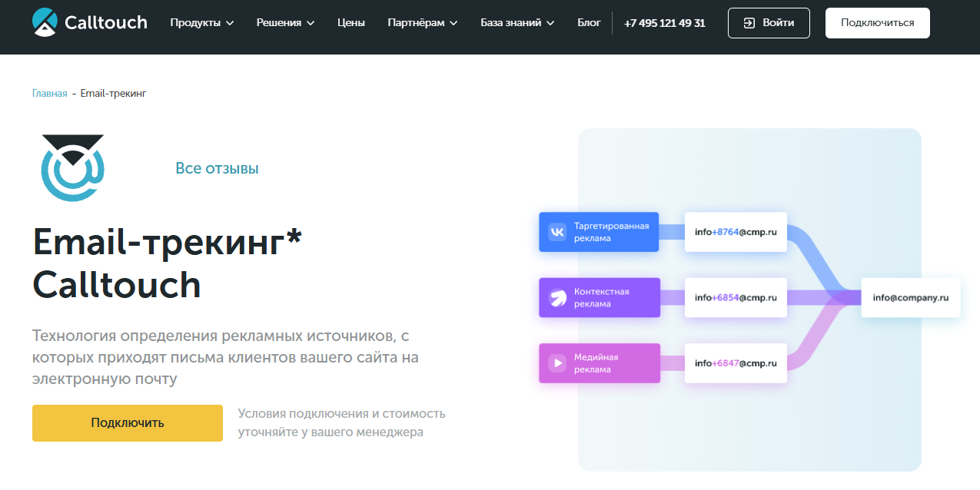This screenshot has width=980, height=490.
Task: Click the Технология определения рекламных источников description
Action: pos(226,357)
